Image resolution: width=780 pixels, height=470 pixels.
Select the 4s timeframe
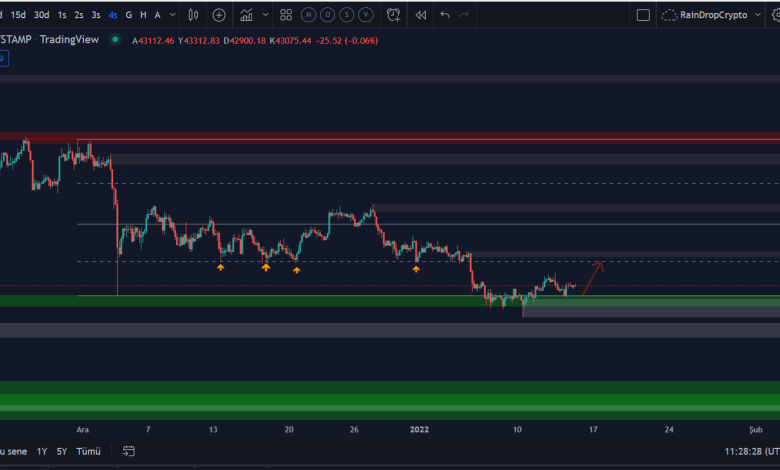[113, 15]
